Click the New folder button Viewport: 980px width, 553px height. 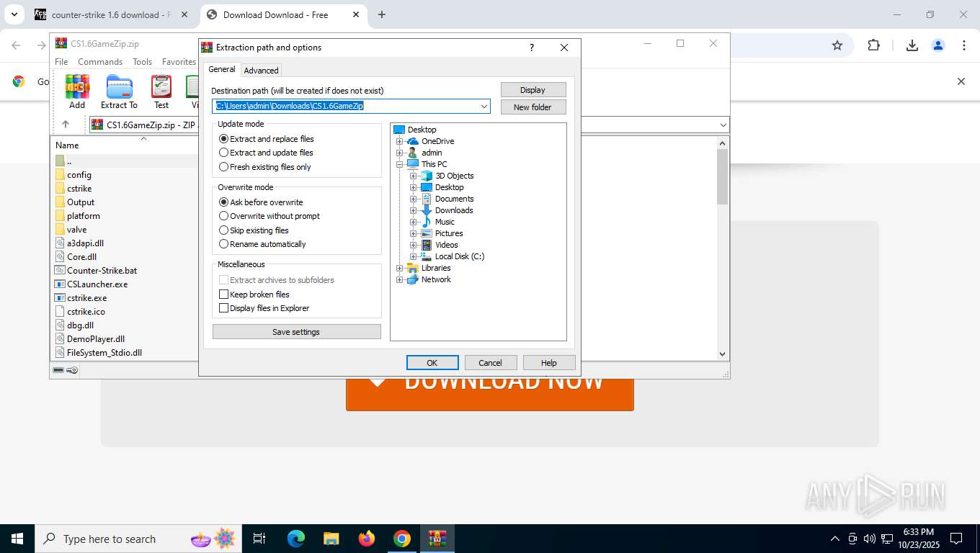pos(533,107)
